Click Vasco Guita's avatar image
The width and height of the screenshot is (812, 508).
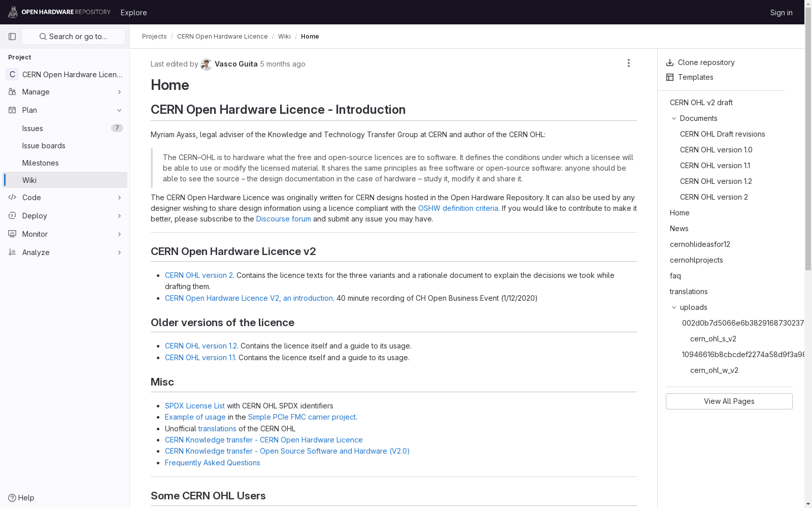pyautogui.click(x=206, y=64)
